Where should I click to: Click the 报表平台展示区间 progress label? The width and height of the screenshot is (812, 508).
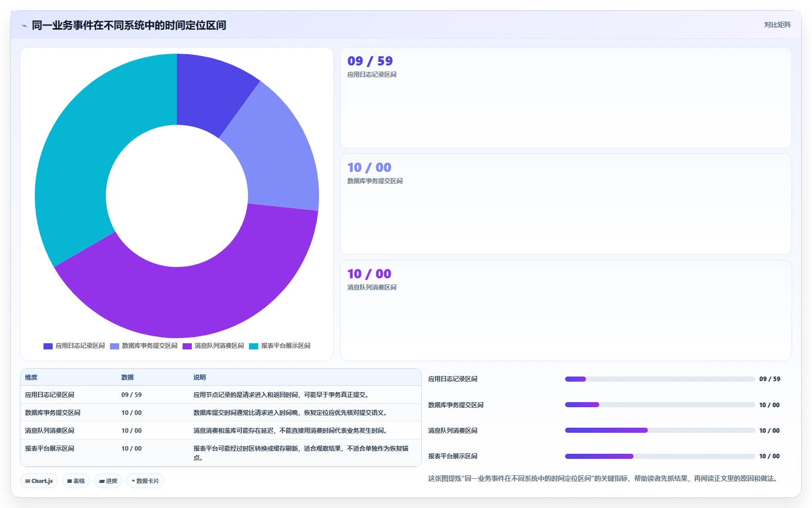[x=453, y=456]
